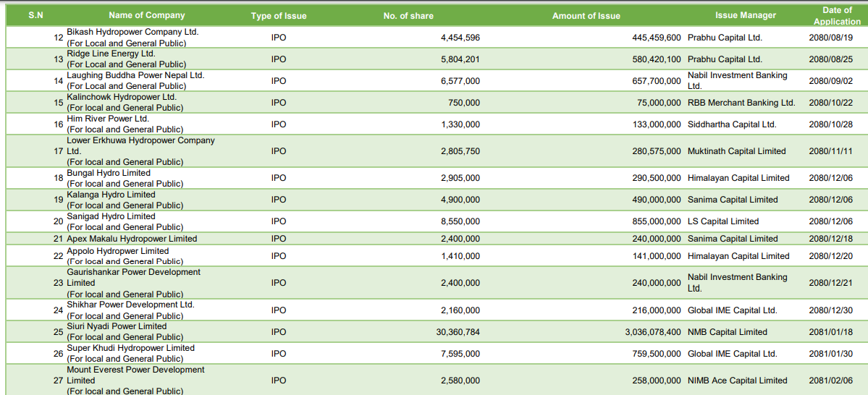Click the Name of Company header
The image size is (868, 395).
pyautogui.click(x=147, y=15)
